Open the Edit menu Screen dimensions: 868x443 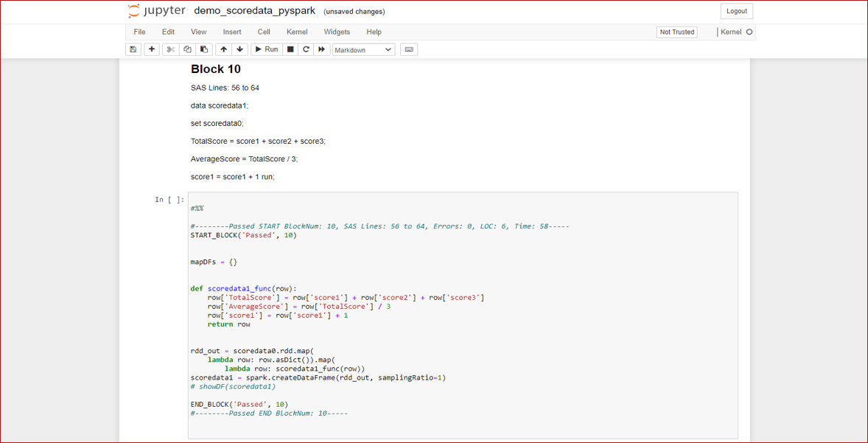click(168, 32)
